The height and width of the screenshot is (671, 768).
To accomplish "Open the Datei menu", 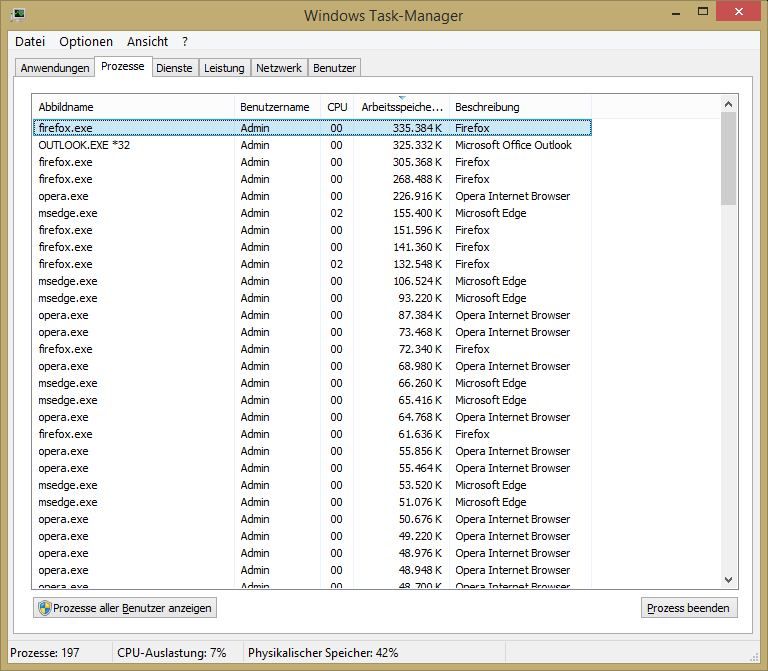I will coord(30,42).
